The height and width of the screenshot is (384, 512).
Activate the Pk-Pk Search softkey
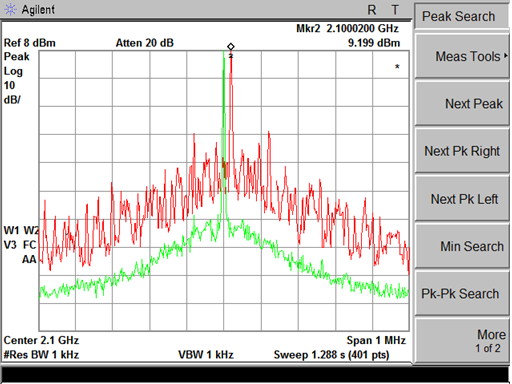[x=462, y=294]
